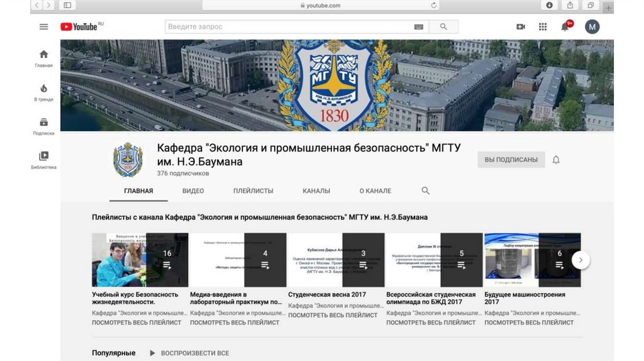This screenshot has height=361, width=644.
Task: Click the search magnifier button
Action: click(x=443, y=26)
